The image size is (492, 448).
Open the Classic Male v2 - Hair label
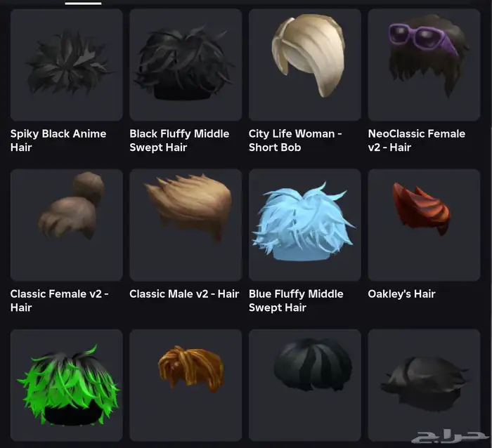pyautogui.click(x=184, y=294)
